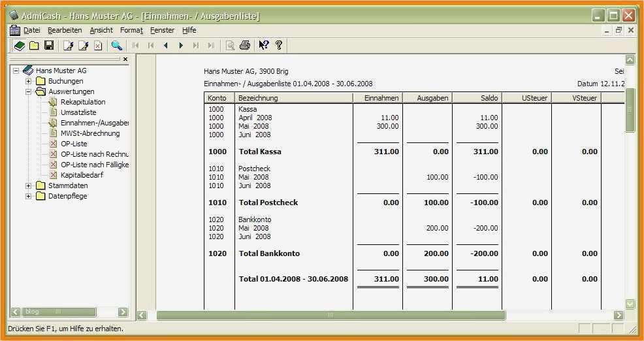Open search with the magnifier icon
The height and width of the screenshot is (341, 644).
tap(117, 46)
